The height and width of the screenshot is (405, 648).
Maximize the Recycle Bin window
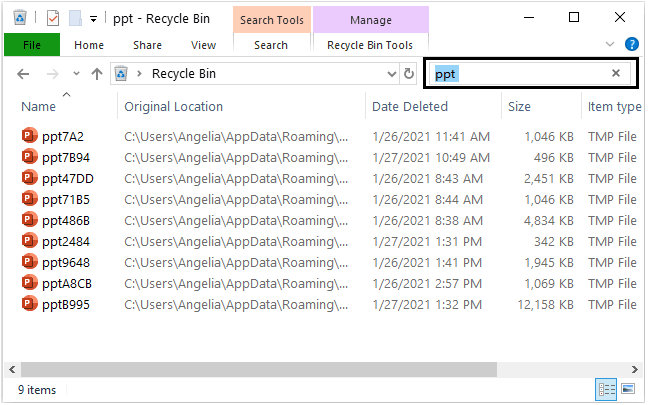click(x=574, y=17)
